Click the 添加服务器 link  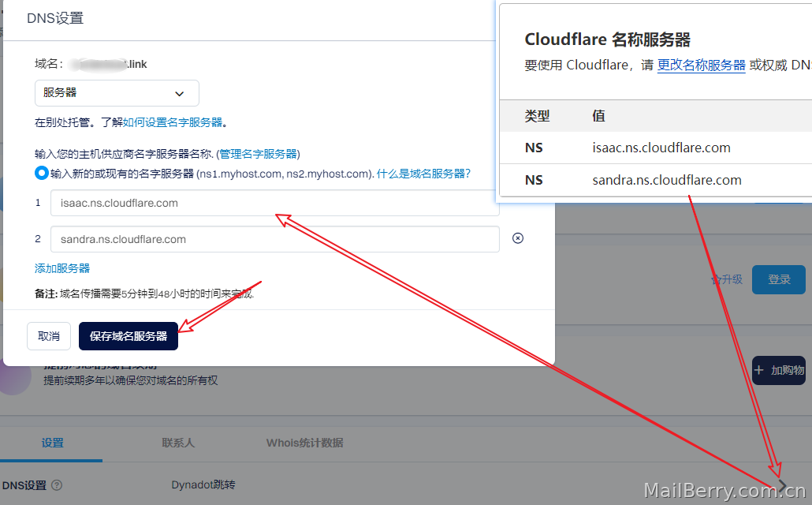[62, 268]
